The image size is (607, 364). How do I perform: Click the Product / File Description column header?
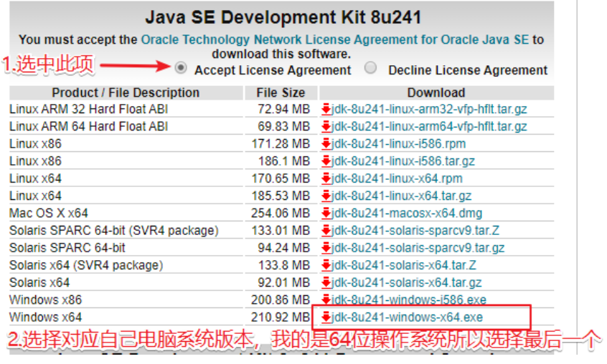click(126, 92)
